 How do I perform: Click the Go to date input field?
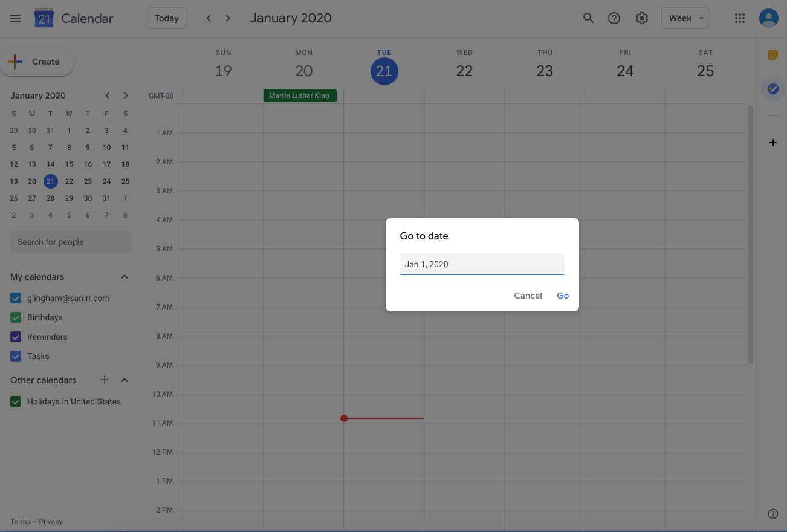[x=482, y=264]
